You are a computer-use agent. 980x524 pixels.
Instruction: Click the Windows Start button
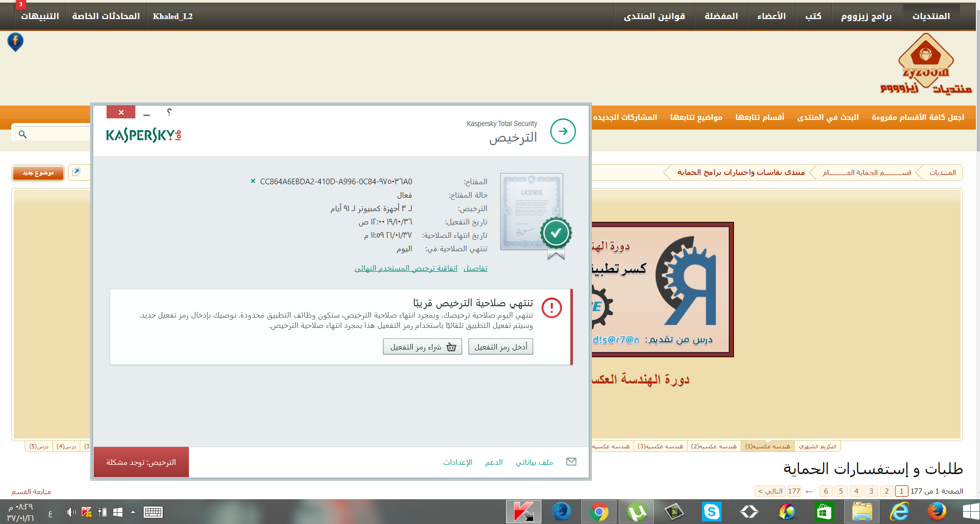971,512
